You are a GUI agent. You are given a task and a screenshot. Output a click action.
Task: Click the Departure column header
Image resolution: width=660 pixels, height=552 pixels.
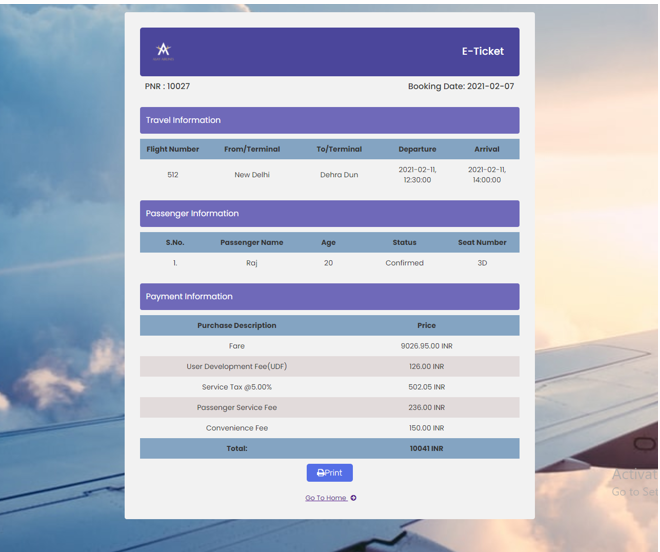418,149
